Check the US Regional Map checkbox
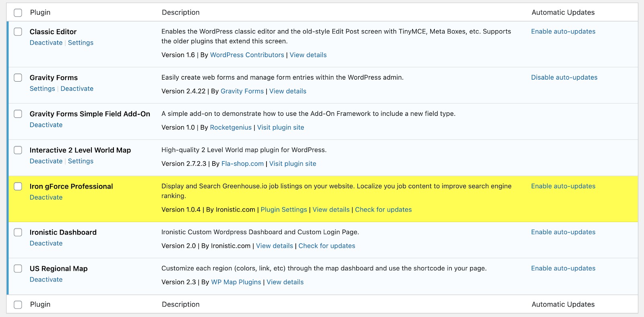This screenshot has width=644, height=317. 18,268
